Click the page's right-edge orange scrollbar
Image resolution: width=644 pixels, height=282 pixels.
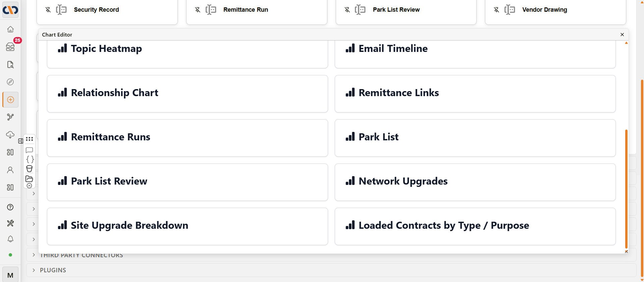[642, 179]
